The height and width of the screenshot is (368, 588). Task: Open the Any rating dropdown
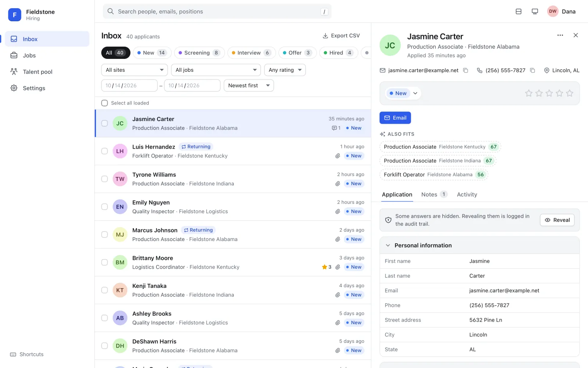point(285,70)
